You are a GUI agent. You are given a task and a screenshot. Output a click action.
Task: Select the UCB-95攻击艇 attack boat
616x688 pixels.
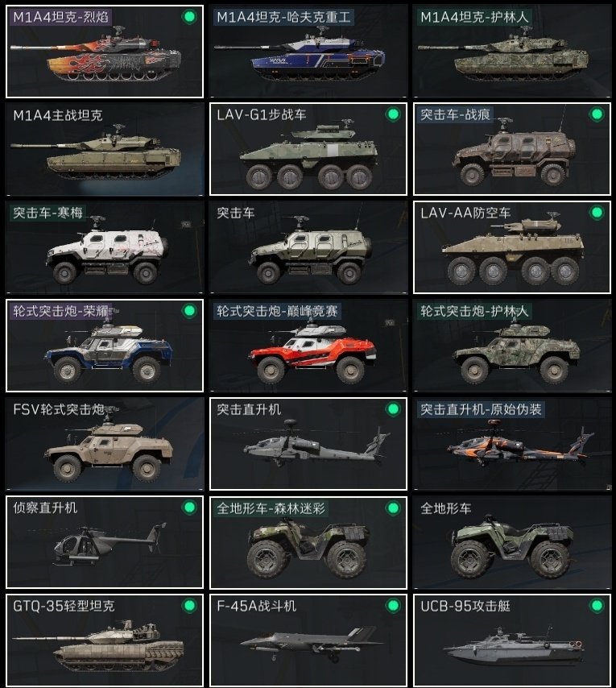(x=512, y=640)
